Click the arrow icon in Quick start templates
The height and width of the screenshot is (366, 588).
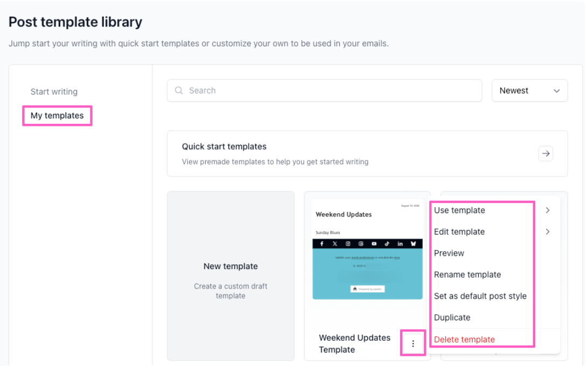tap(545, 153)
